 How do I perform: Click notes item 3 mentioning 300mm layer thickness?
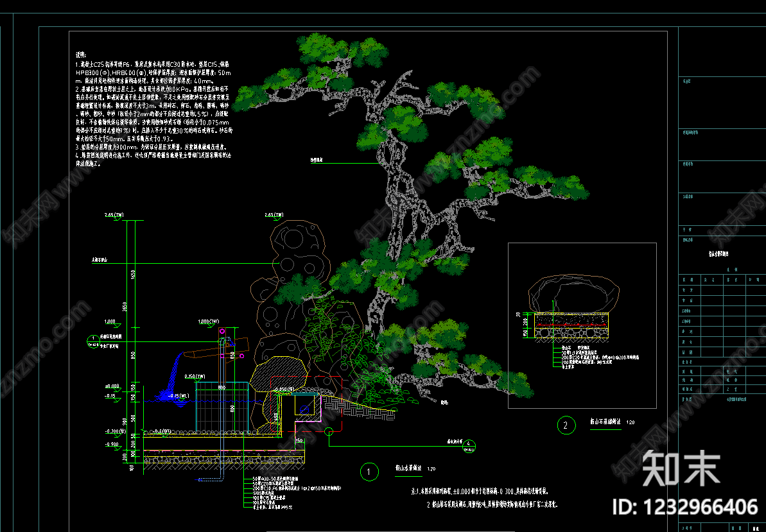151,147
